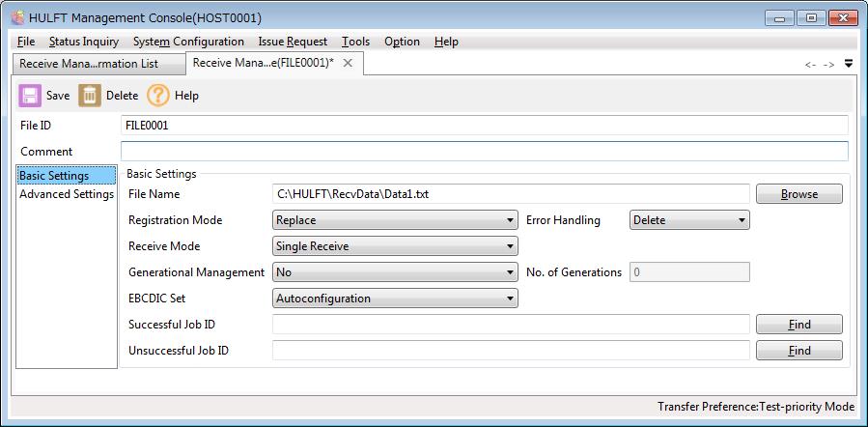
Task: Click the Delete label in toolbar
Action: click(x=122, y=96)
